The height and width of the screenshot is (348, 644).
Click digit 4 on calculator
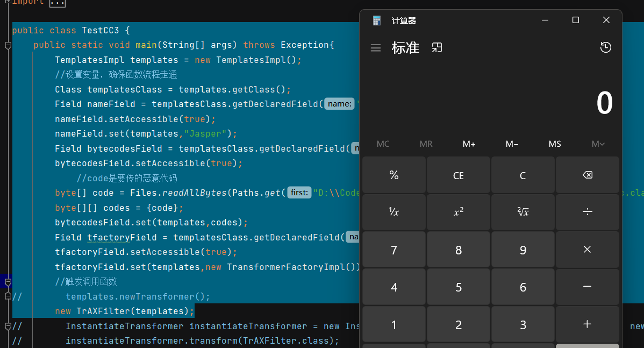pyautogui.click(x=394, y=287)
